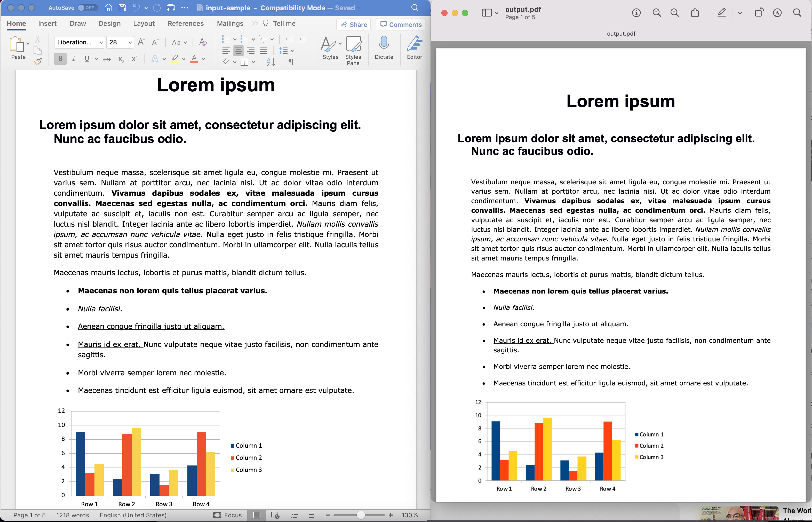
Task: Decrease font size with small A
Action: point(155,42)
